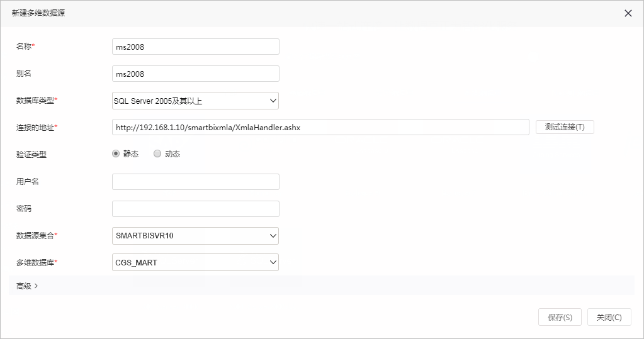Click the 测试连接(T) button

click(565, 127)
